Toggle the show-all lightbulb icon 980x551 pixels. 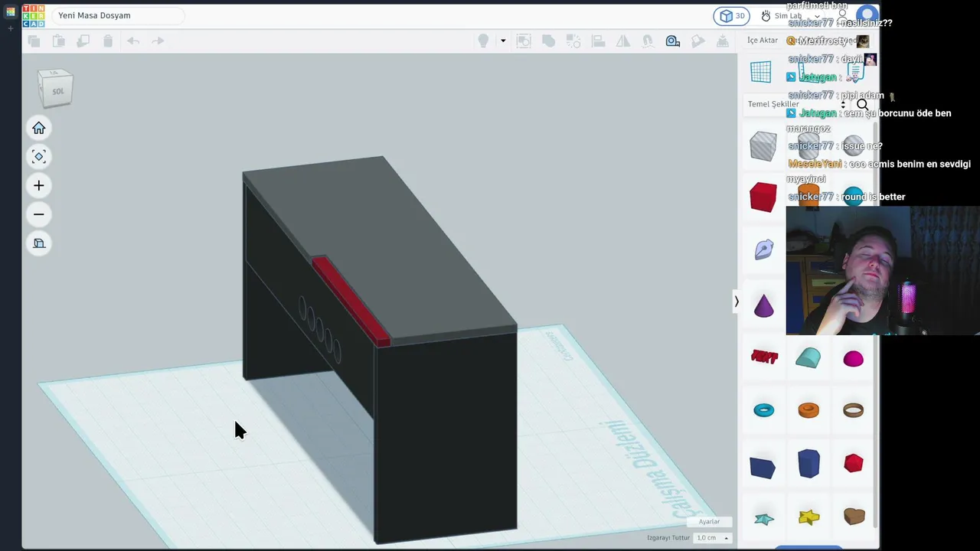(483, 41)
